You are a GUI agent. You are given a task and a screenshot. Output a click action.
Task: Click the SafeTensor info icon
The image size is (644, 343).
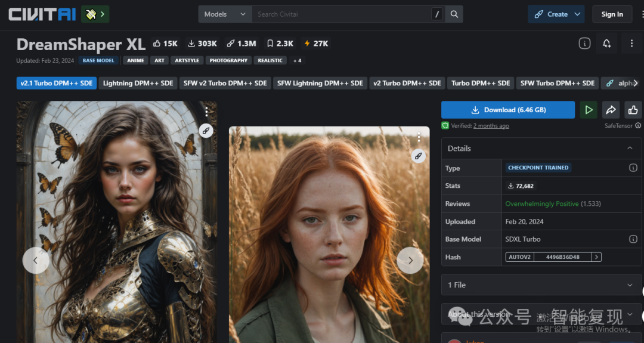point(638,126)
